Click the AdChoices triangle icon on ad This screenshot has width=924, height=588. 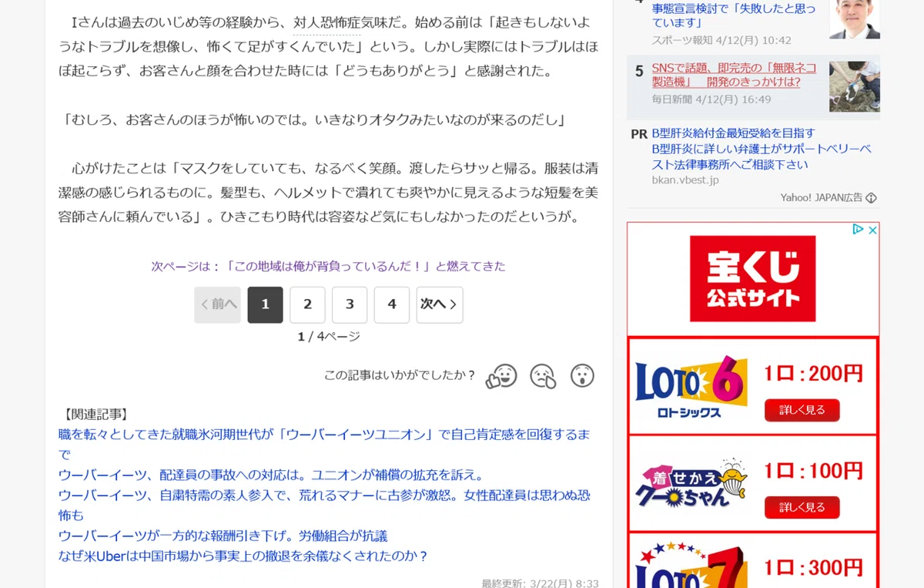[x=859, y=230]
